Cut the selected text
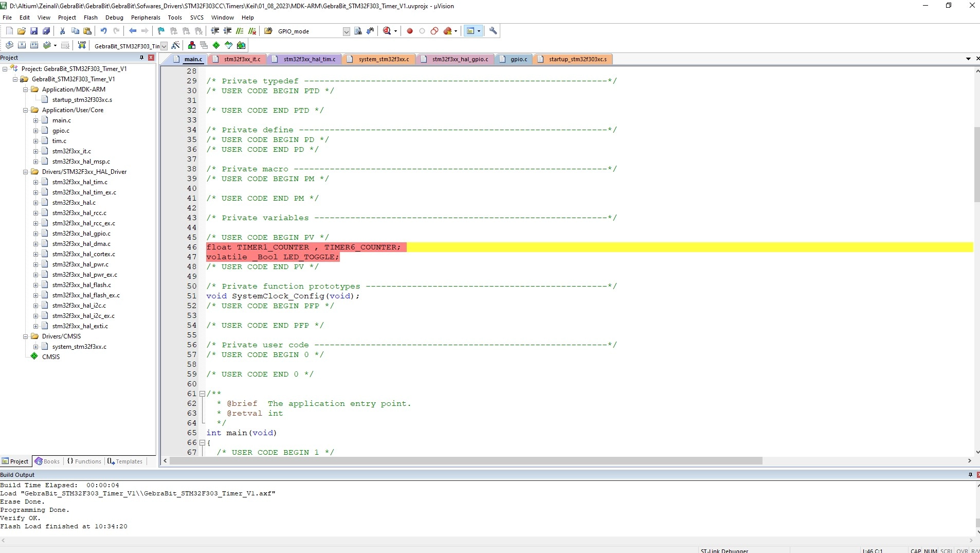 pos(63,31)
